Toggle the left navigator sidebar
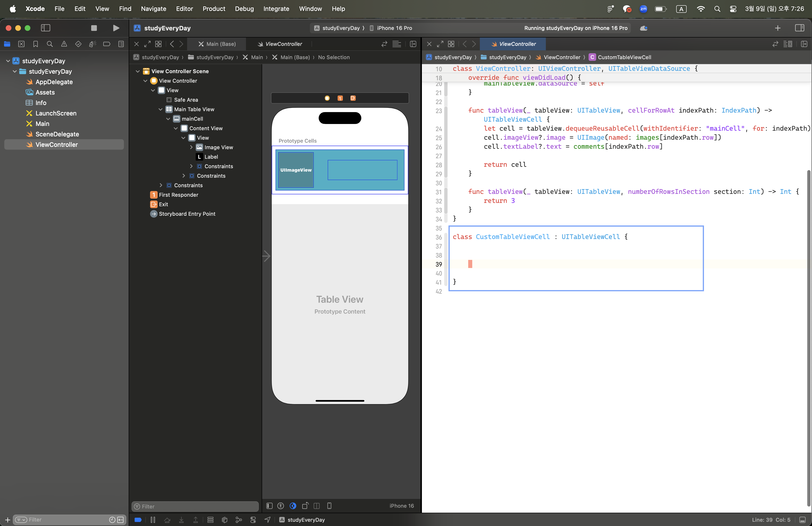 tap(45, 28)
